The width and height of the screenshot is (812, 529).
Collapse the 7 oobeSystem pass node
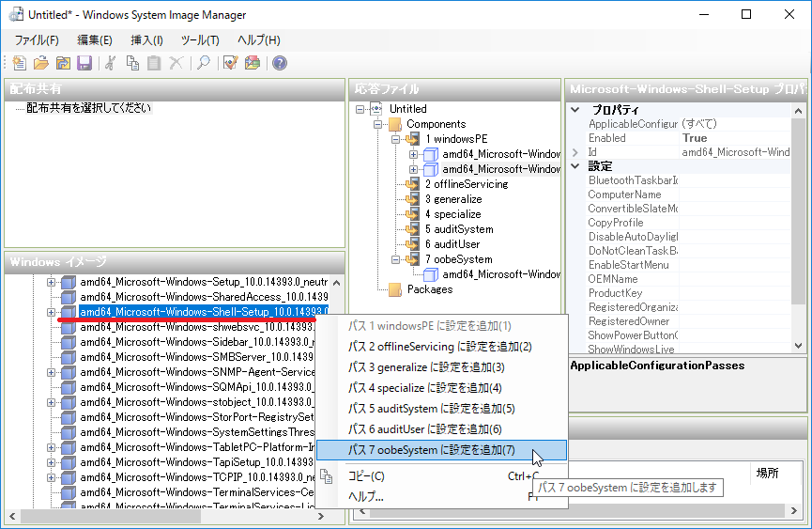[396, 259]
